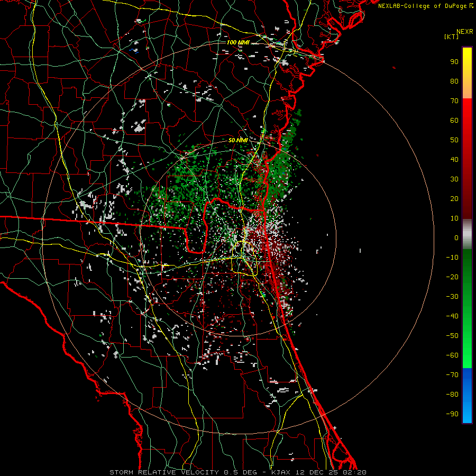The height and width of the screenshot is (476, 476).
Task: Click the blue bottom segment of color bar
Action: pyautogui.click(x=467, y=396)
